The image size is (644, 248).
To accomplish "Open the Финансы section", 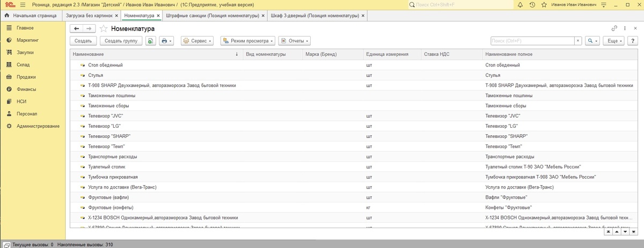I will click(x=33, y=90).
